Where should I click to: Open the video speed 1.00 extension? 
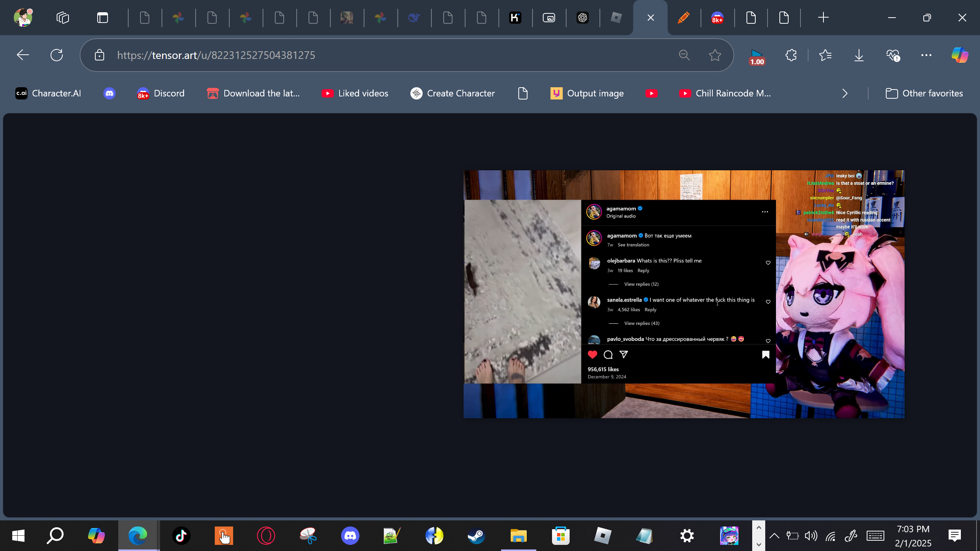[x=757, y=57]
